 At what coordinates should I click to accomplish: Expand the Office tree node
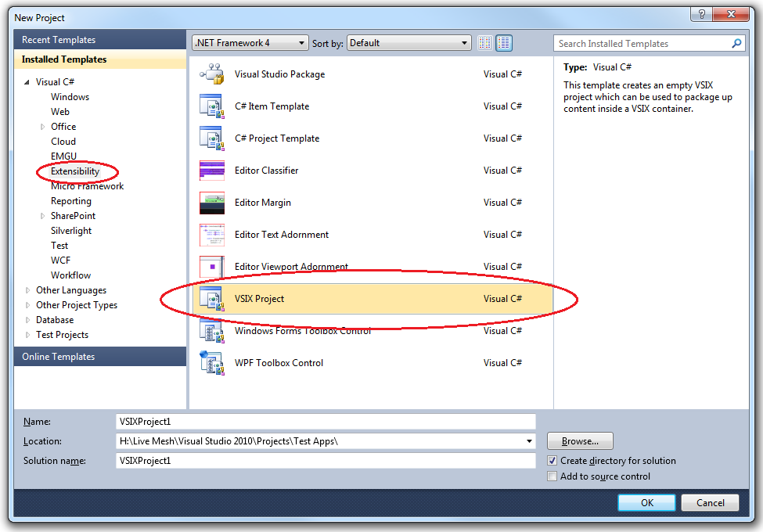coord(42,127)
